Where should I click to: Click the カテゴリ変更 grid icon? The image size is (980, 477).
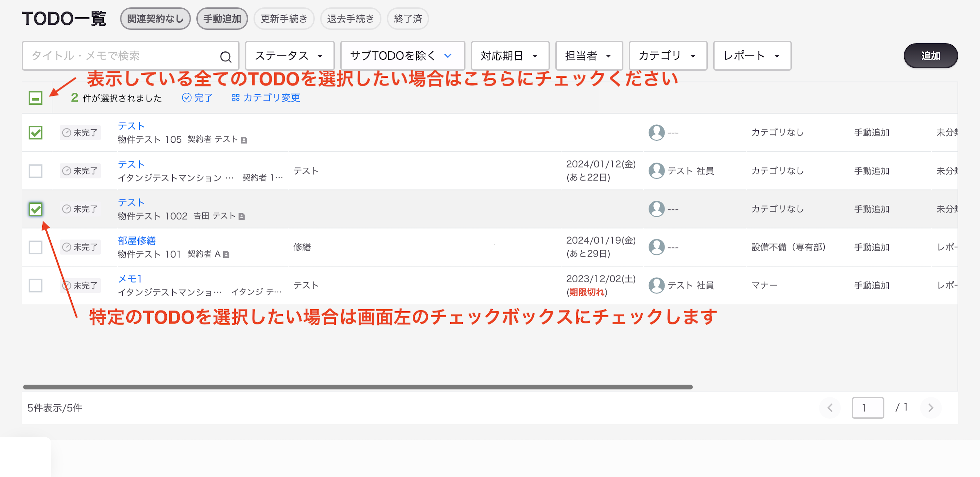[235, 98]
